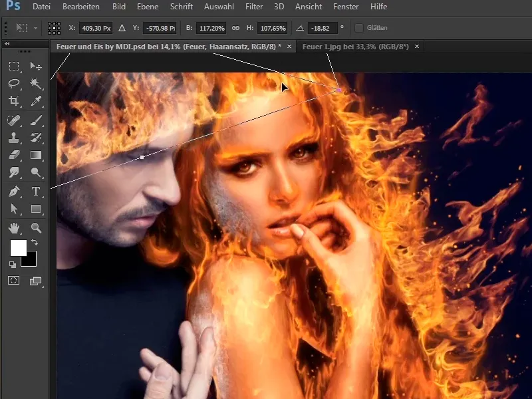Select the Rectangular Marquee tool
The height and width of the screenshot is (399, 532).
point(14,66)
